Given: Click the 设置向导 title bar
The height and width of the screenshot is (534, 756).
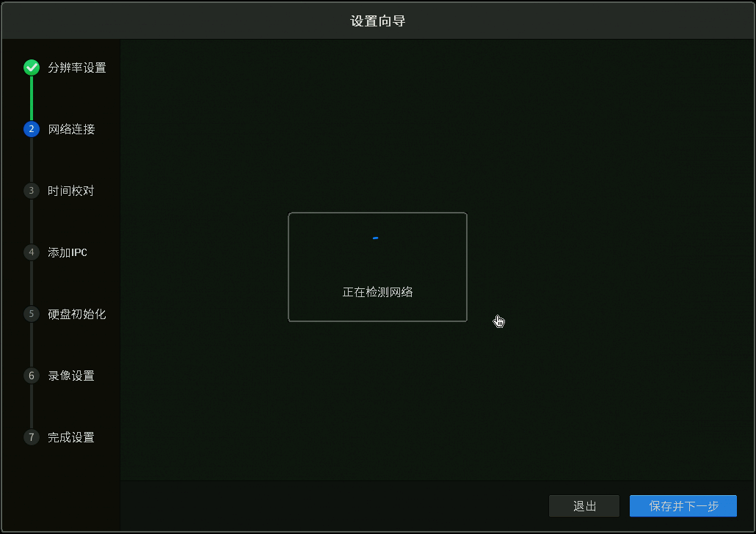Looking at the screenshot, I should pos(378,21).
